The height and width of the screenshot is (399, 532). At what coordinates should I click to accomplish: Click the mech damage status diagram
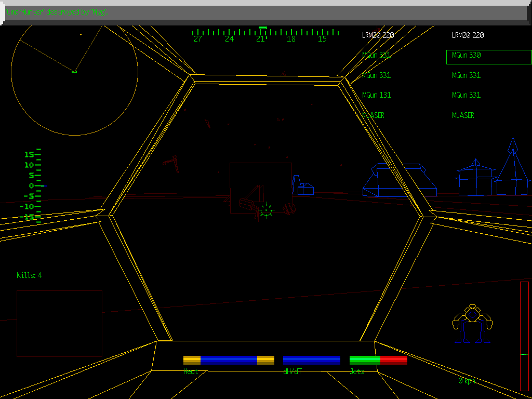[472, 324]
